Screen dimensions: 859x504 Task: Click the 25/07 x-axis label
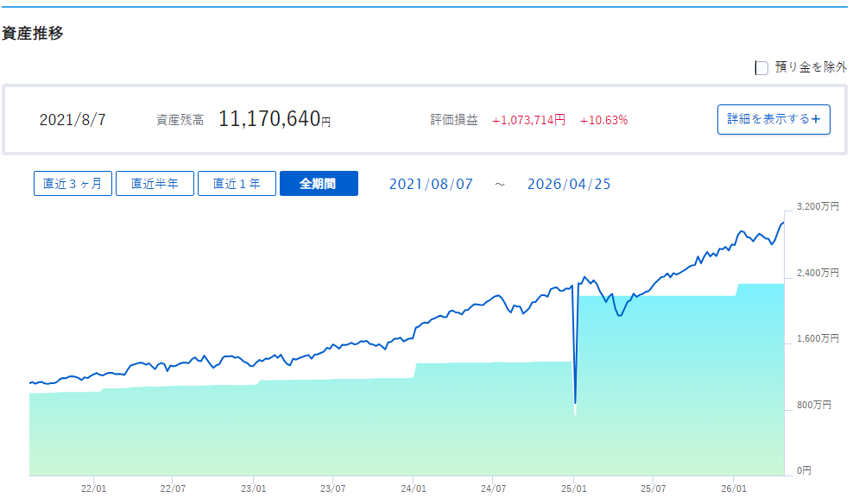pyautogui.click(x=654, y=488)
